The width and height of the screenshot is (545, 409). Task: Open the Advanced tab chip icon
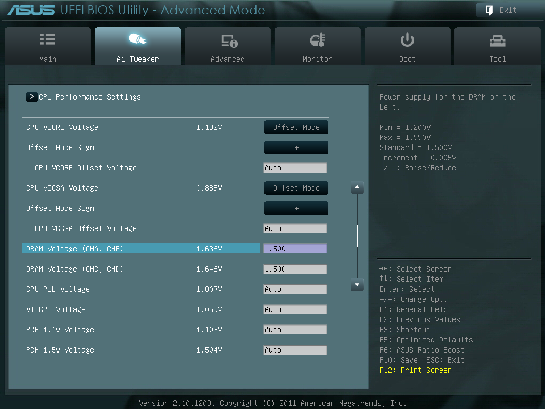tap(229, 41)
